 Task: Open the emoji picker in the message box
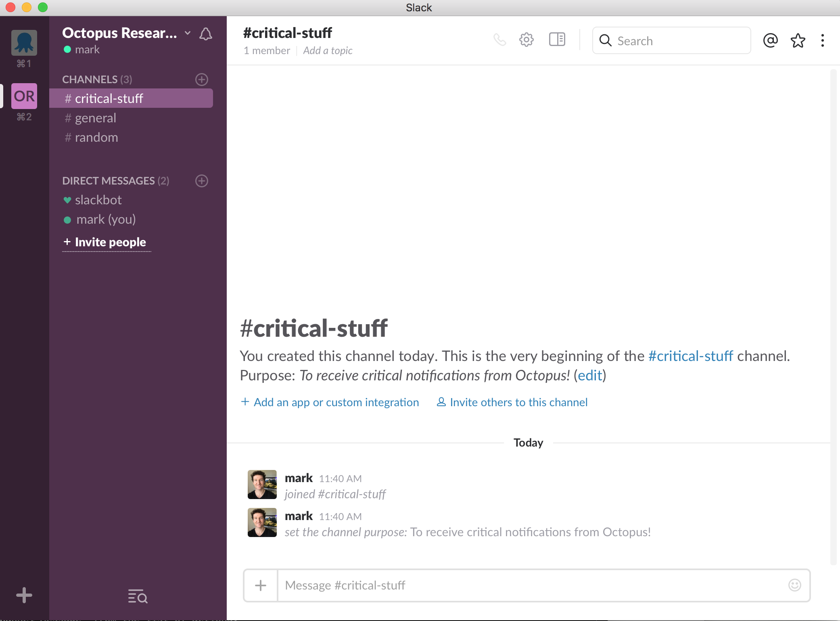click(x=794, y=585)
